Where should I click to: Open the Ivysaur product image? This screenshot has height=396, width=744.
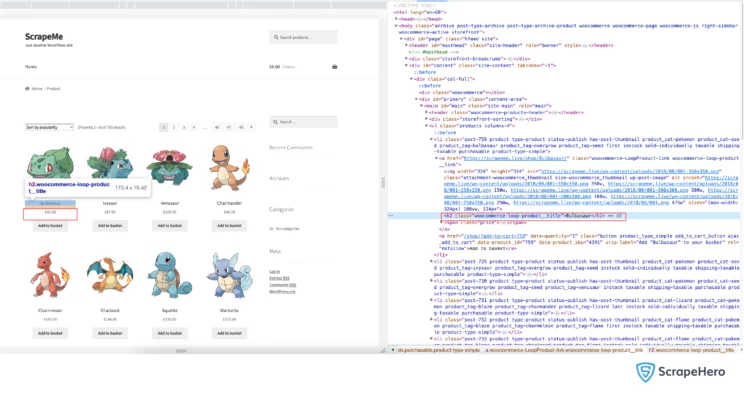tap(110, 163)
